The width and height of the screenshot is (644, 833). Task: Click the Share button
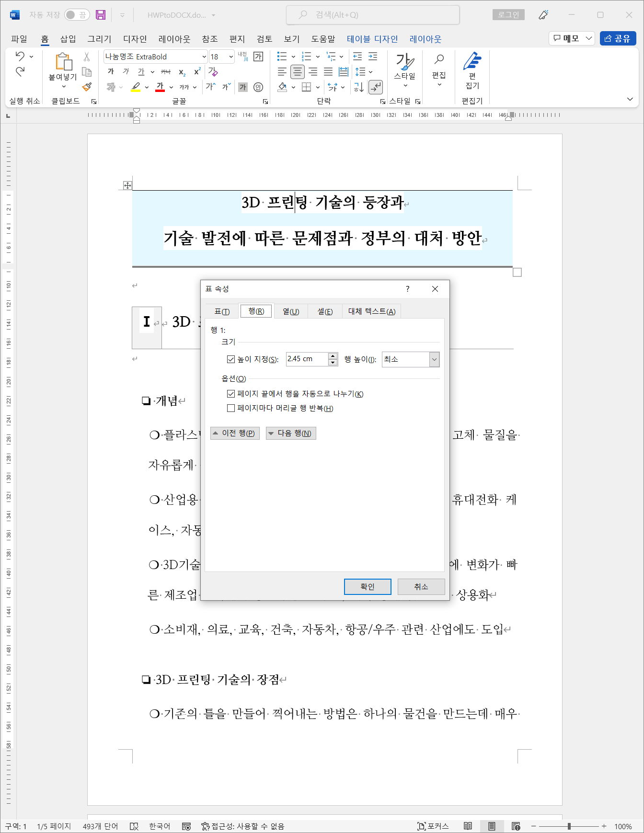618,38
